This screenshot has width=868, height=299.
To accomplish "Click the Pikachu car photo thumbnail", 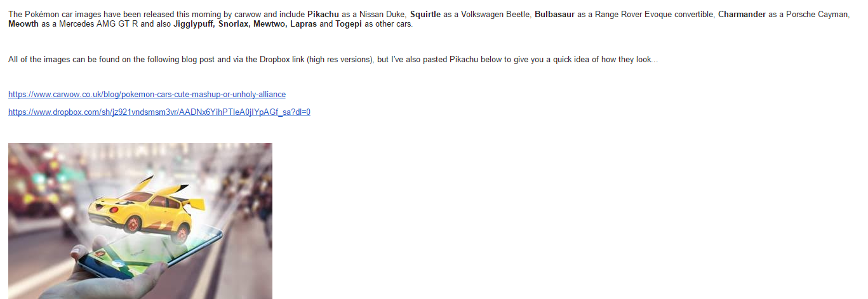I will 140,221.
